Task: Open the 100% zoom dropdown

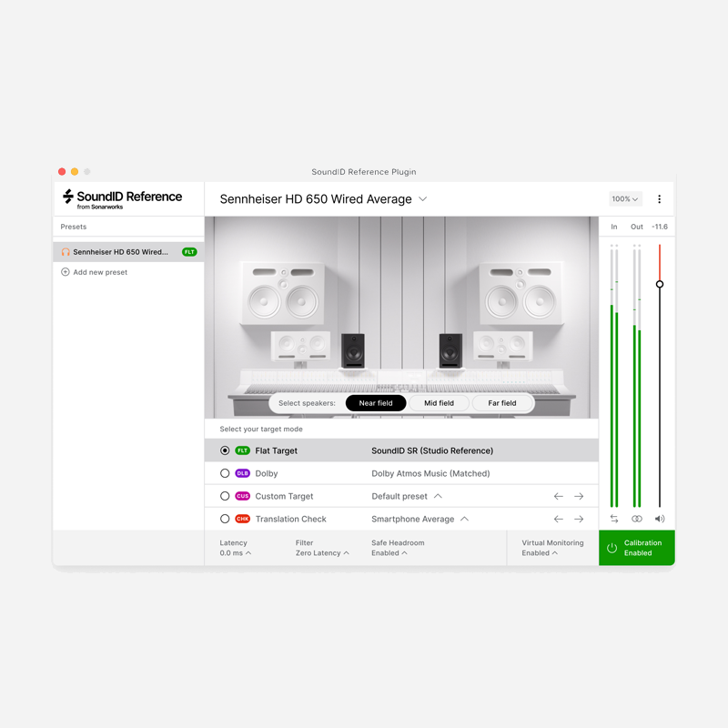Action: point(625,198)
